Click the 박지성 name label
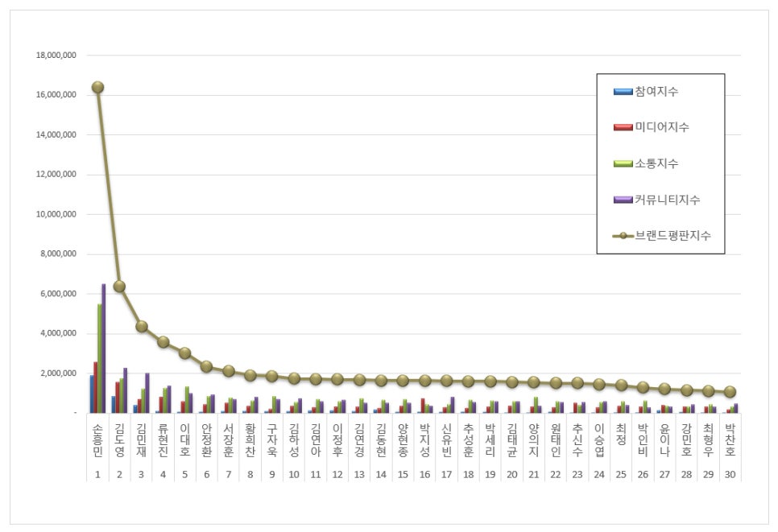The width and height of the screenshot is (778, 532). pyautogui.click(x=425, y=439)
